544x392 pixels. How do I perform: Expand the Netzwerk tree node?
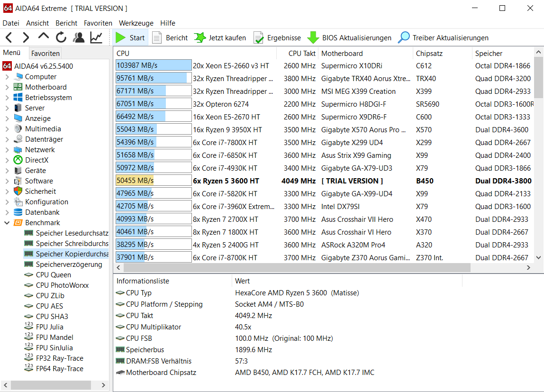(x=7, y=150)
